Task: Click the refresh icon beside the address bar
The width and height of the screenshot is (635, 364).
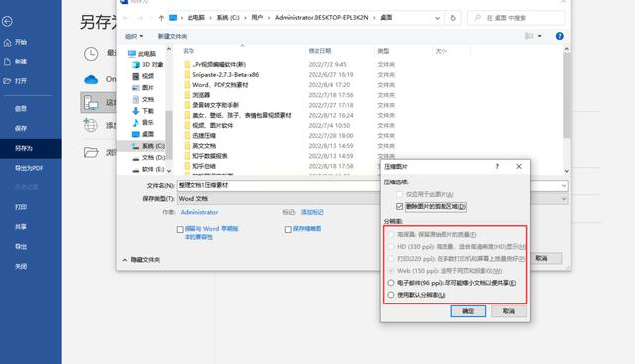Action: pyautogui.click(x=453, y=18)
